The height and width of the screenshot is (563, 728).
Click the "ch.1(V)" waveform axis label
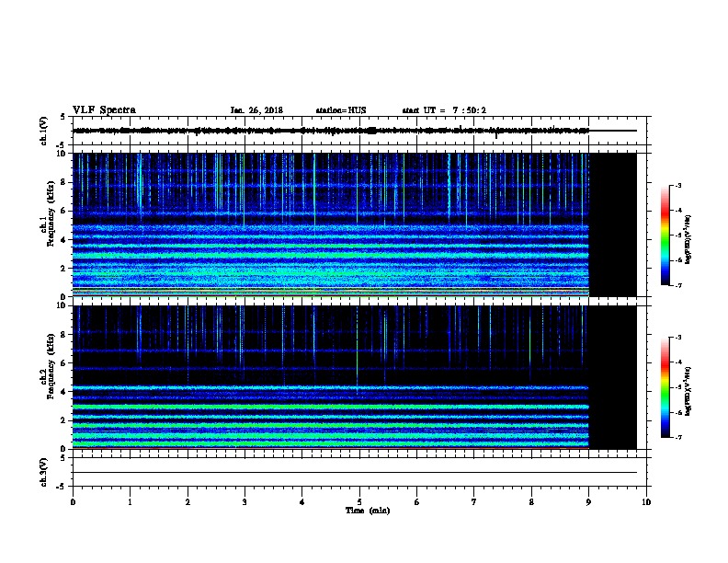43,131
